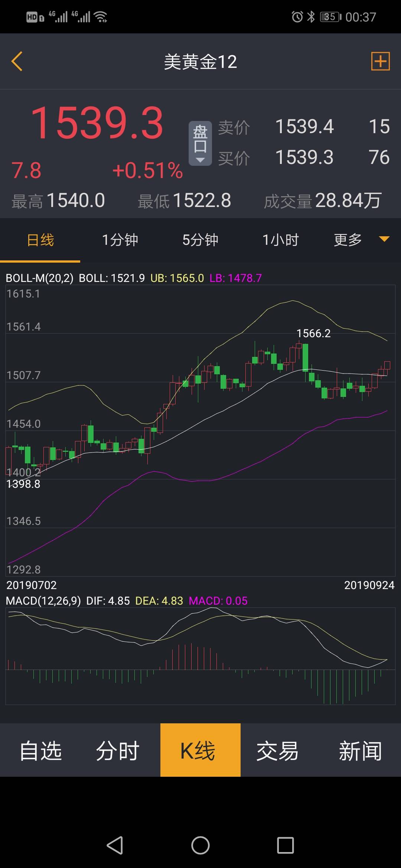Tap the 1398.8 low price marker

[x=23, y=484]
